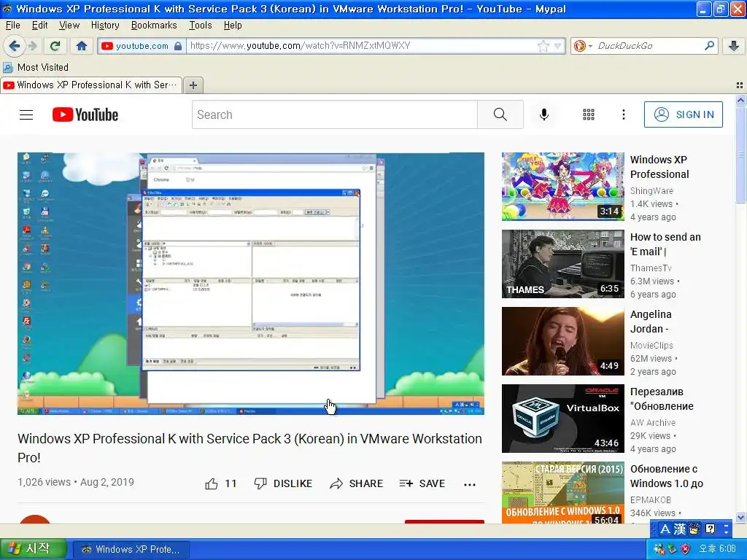Click the system tray clock 오후 6:08
747x560 pixels.
[718, 549]
